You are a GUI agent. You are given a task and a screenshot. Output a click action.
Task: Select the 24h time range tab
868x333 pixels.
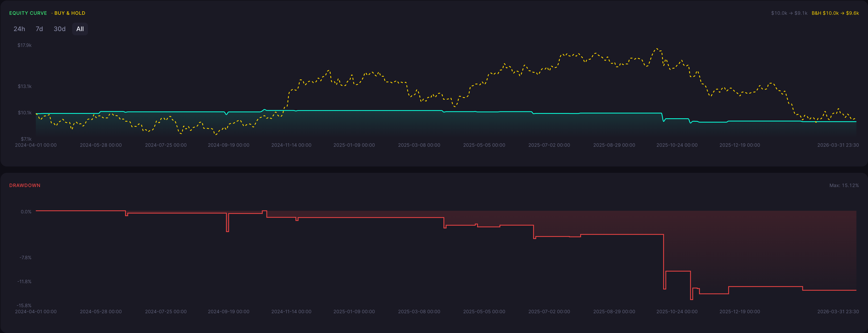19,29
